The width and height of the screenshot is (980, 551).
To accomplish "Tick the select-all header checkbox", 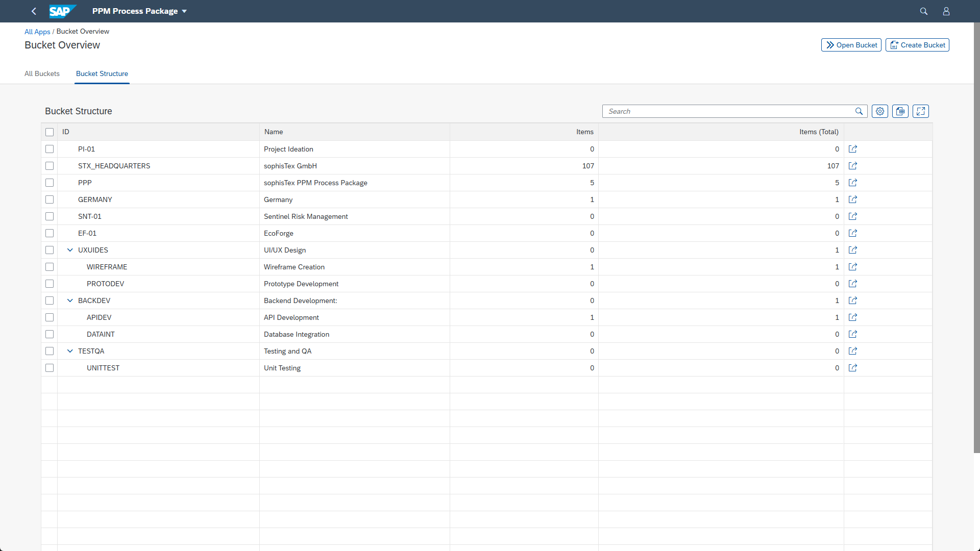I will click(x=50, y=132).
